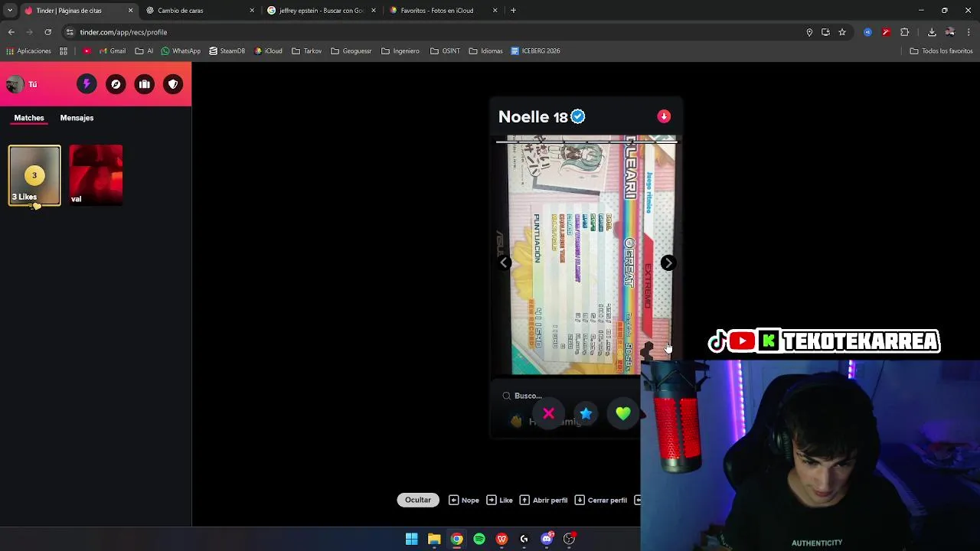The width and height of the screenshot is (980, 551).
Task: Open the 3 Likes thumbnail
Action: coord(34,176)
